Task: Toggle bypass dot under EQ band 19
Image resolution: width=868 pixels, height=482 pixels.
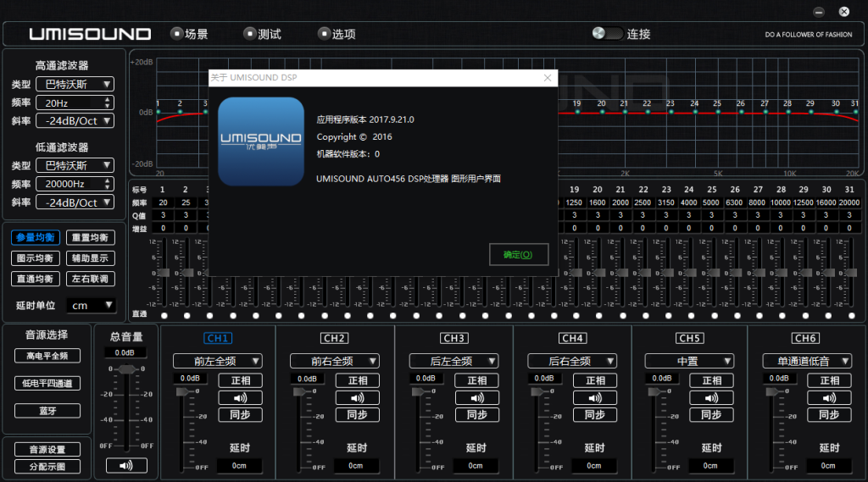Action: (x=576, y=315)
